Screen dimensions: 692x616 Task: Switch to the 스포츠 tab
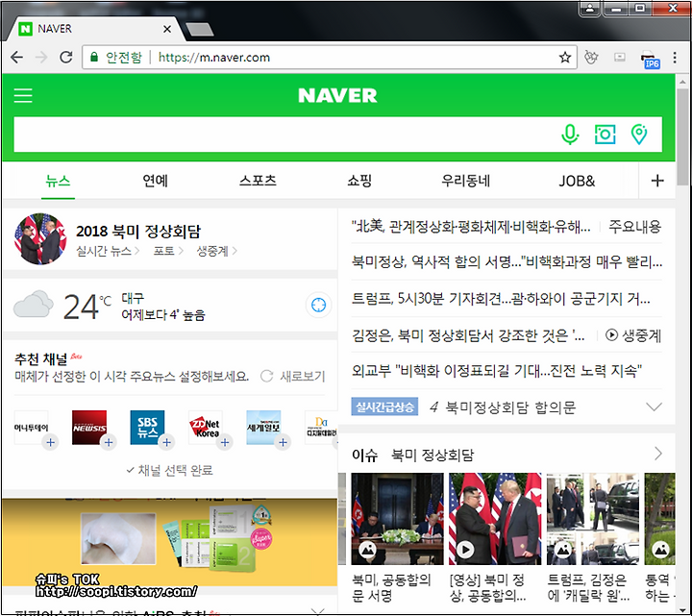[258, 181]
